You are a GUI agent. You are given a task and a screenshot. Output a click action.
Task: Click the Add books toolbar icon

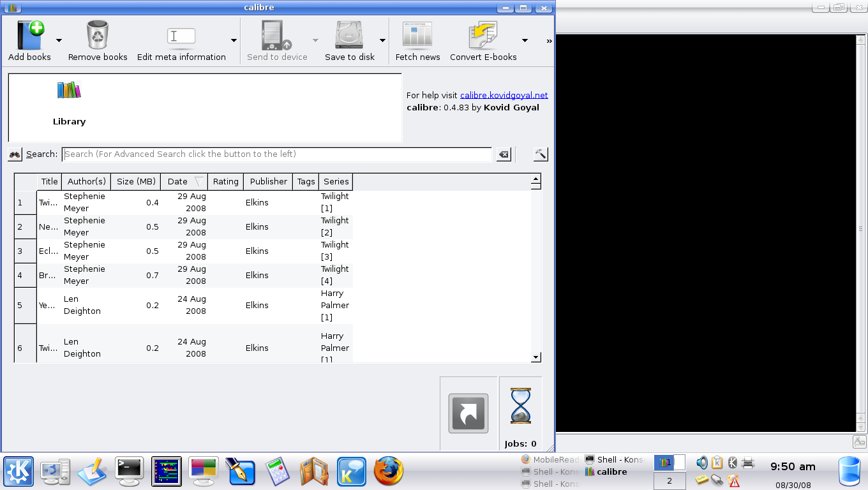pos(29,35)
